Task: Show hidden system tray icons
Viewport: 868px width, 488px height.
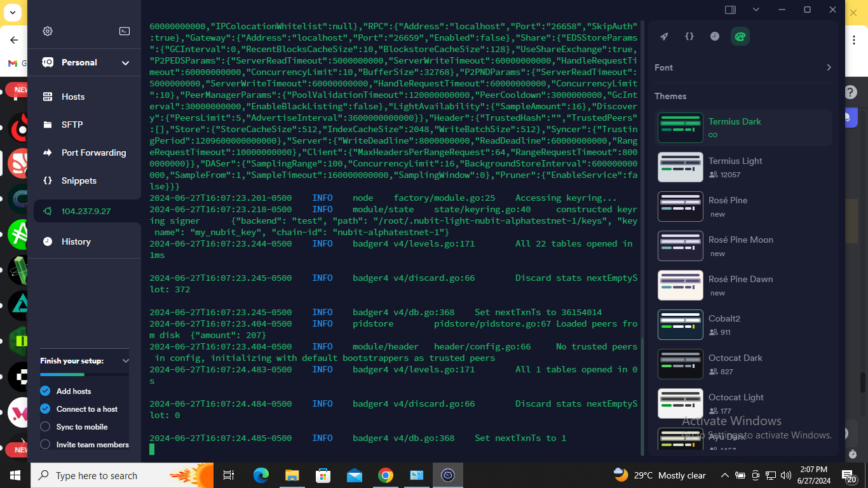Action: coord(724,475)
